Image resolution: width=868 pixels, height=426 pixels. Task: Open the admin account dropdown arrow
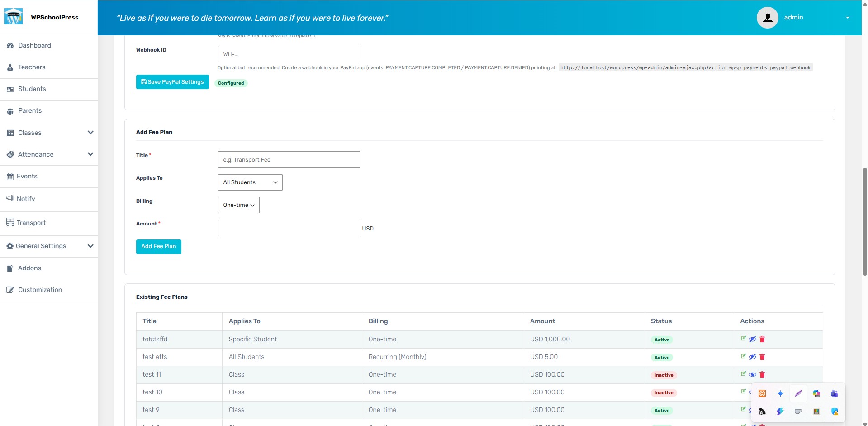tap(848, 18)
